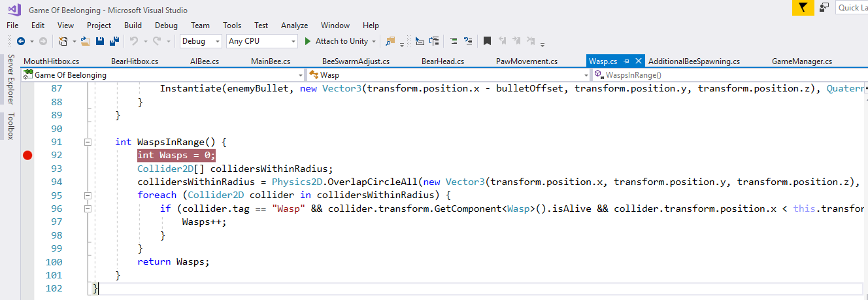The height and width of the screenshot is (300, 868).
Task: Open the WaspsInRange() member dropdown
Action: tap(729, 75)
